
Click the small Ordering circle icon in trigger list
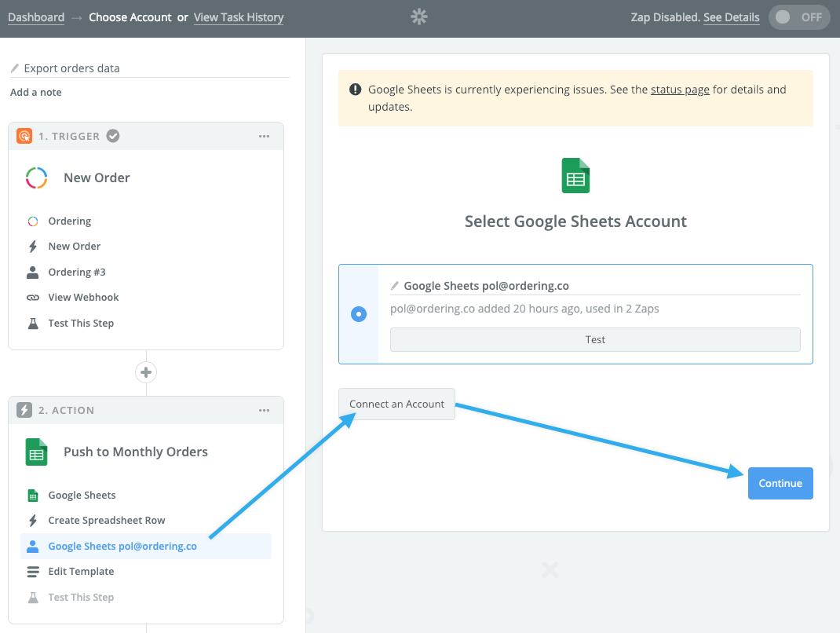tap(33, 221)
